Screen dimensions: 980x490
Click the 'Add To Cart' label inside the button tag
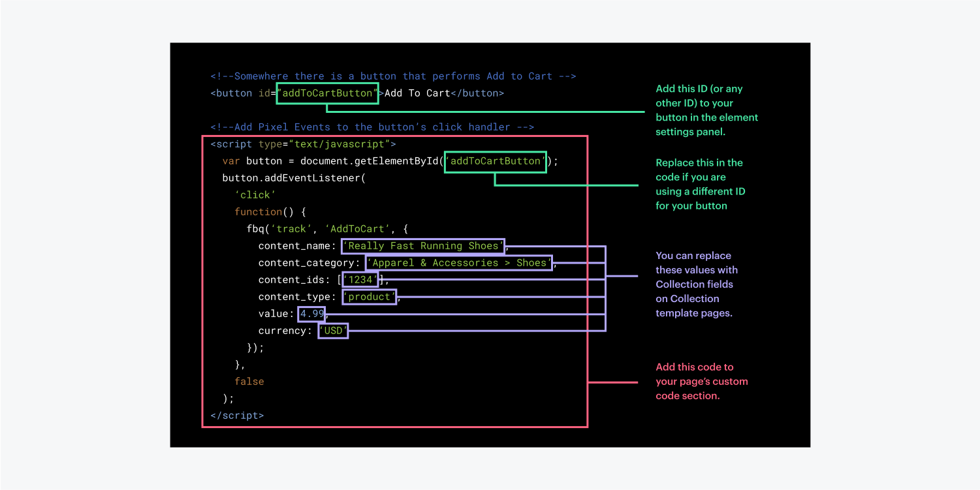(418, 93)
